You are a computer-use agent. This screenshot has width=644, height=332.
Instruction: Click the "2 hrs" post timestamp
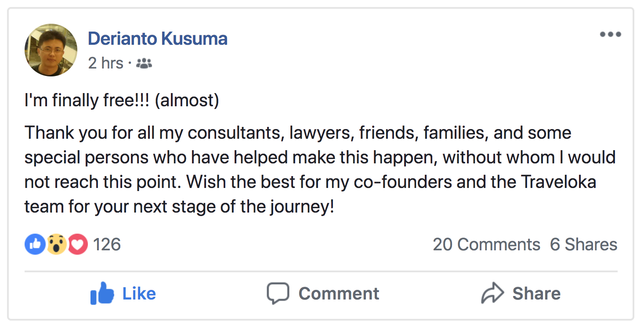[x=105, y=63]
